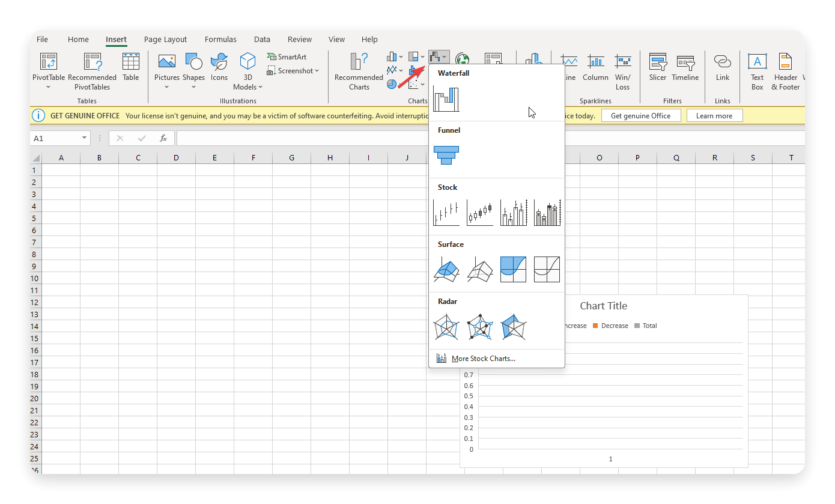Click the Learn more button
The width and height of the screenshot is (835, 504).
point(714,115)
